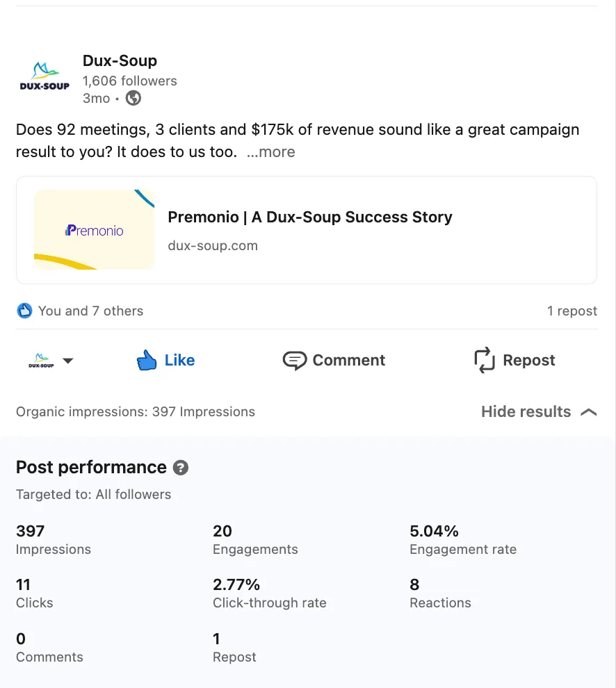Click the globe visibility icon
Image resolution: width=616 pixels, height=688 pixels.
click(x=133, y=98)
